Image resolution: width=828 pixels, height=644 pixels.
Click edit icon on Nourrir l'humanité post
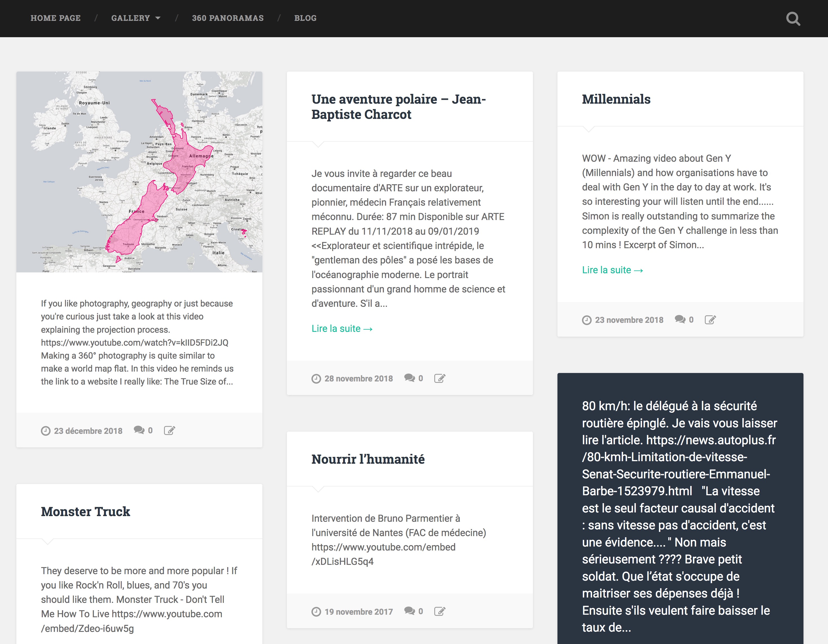(439, 611)
